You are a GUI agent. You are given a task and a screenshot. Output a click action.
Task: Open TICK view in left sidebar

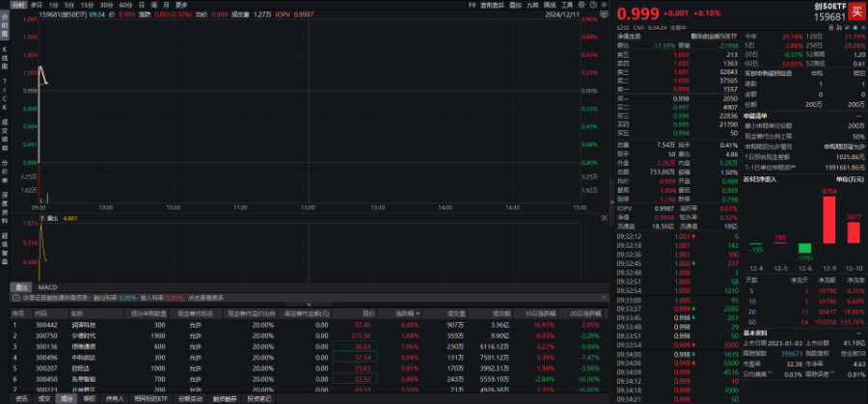coord(5,94)
